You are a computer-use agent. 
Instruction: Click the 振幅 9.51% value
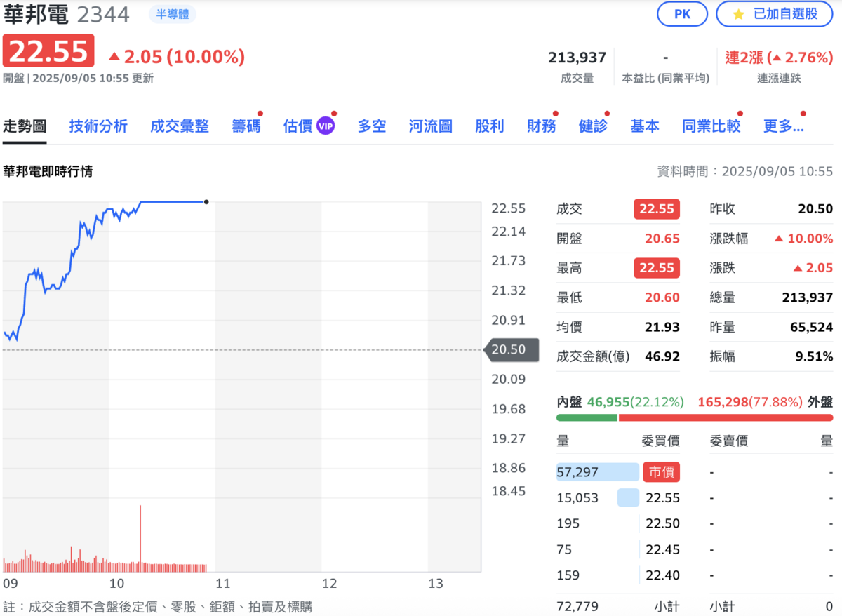(814, 356)
